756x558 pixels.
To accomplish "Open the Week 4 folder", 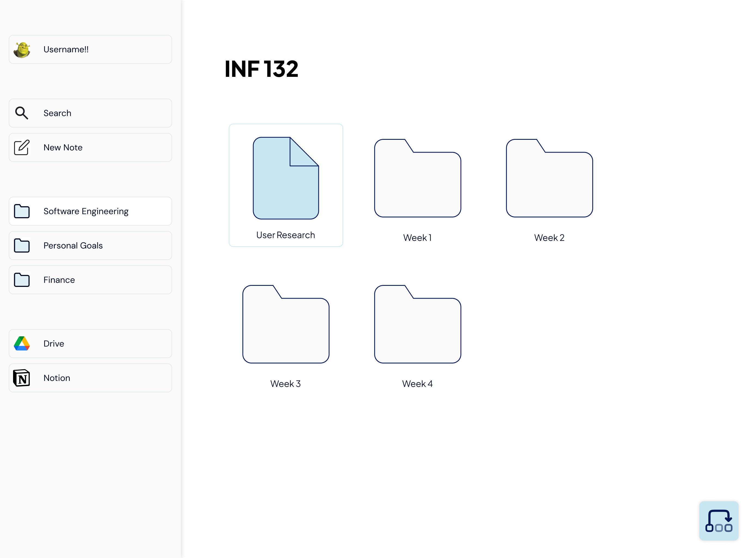I will pyautogui.click(x=418, y=325).
